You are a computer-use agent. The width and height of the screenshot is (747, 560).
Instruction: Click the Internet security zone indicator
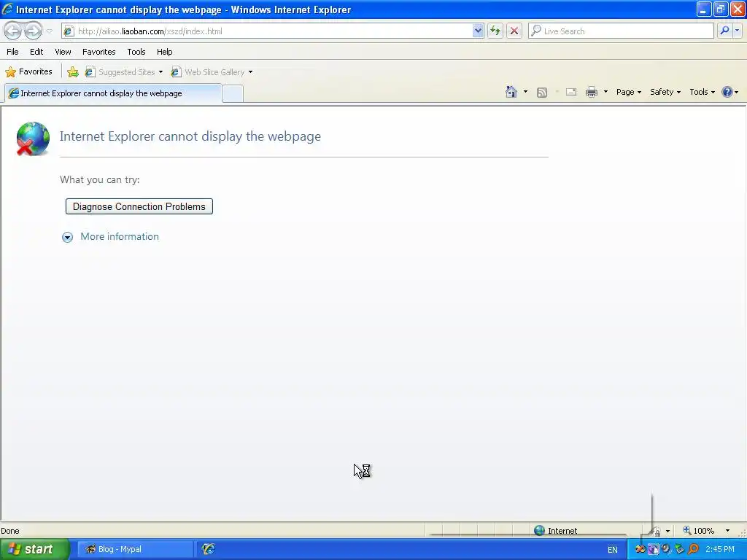pos(555,531)
